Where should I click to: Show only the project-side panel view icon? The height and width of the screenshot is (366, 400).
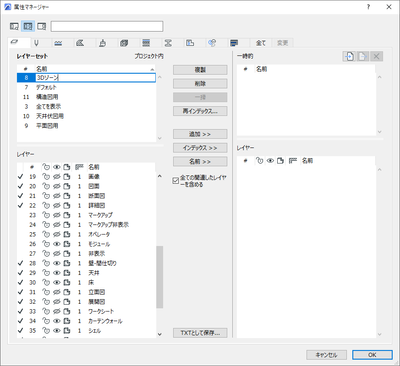pos(14,26)
